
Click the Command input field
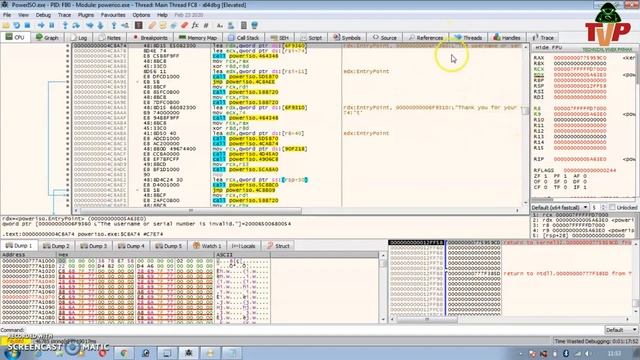(x=313, y=330)
